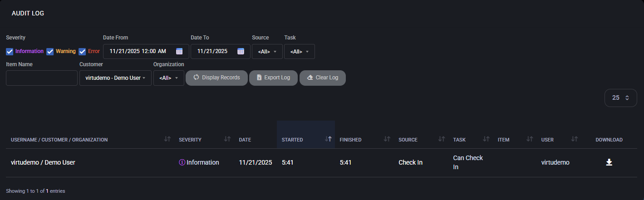The image size is (644, 200).
Task: Toggle the Warning severity checkbox
Action: coord(50,51)
